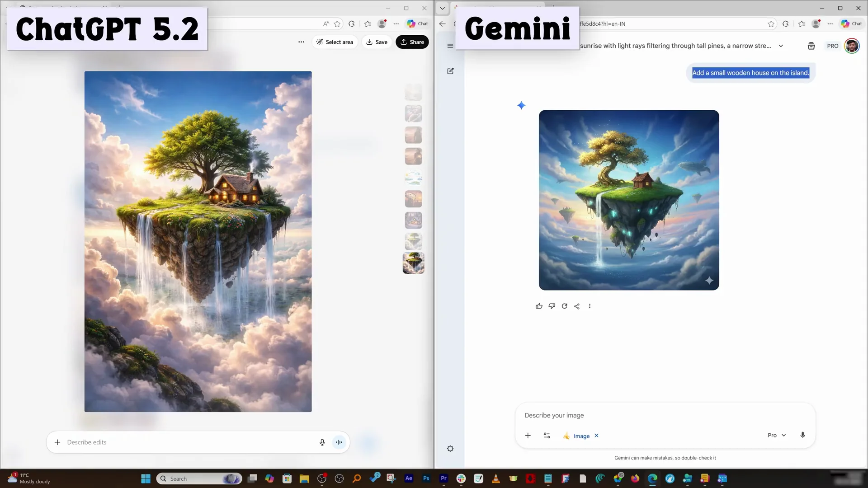Click the plus icon in Gemini's prompt bar
868x488 pixels.
pos(528,436)
